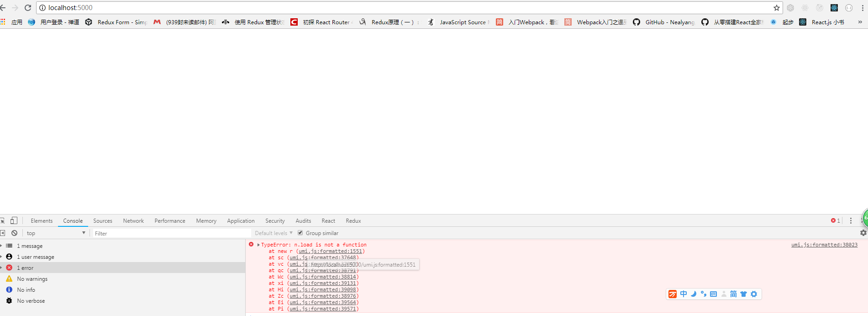The height and width of the screenshot is (316, 868).
Task: Open stack trace link umi.js:formatted:38976
Action: (x=323, y=296)
